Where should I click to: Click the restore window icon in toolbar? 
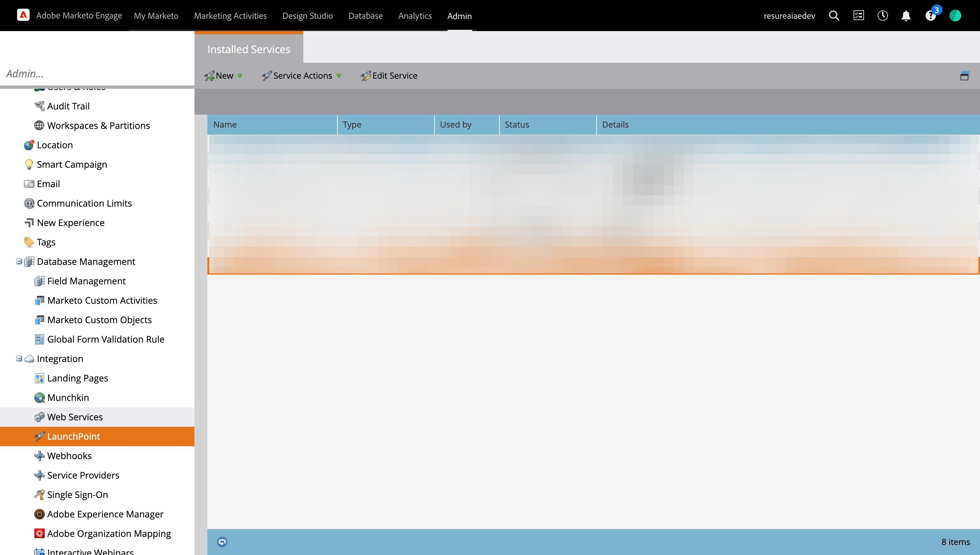964,76
